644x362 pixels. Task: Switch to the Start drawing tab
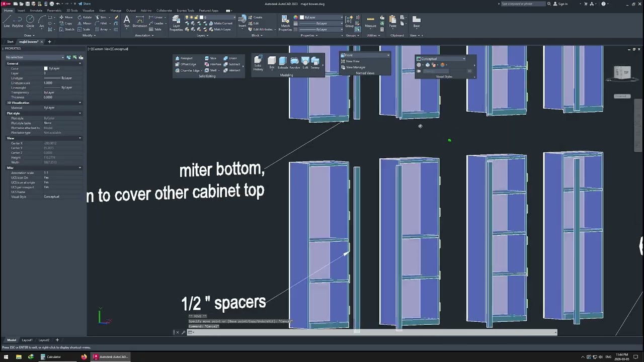(x=10, y=42)
